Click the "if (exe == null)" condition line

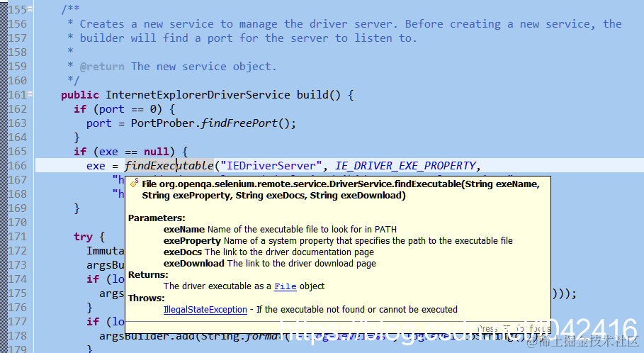[x=130, y=152]
